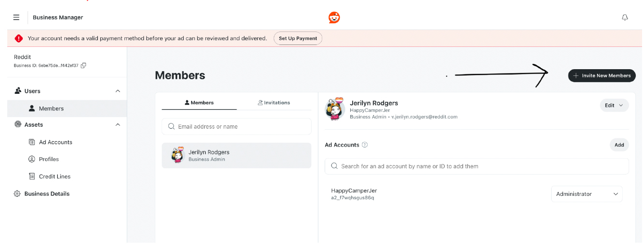This screenshot has height=252, width=644.
Task: Collapse the Assets section chevron
Action: pyautogui.click(x=118, y=124)
